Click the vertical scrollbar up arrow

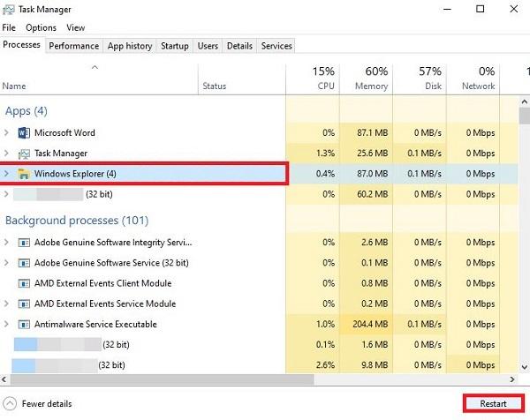click(x=524, y=101)
